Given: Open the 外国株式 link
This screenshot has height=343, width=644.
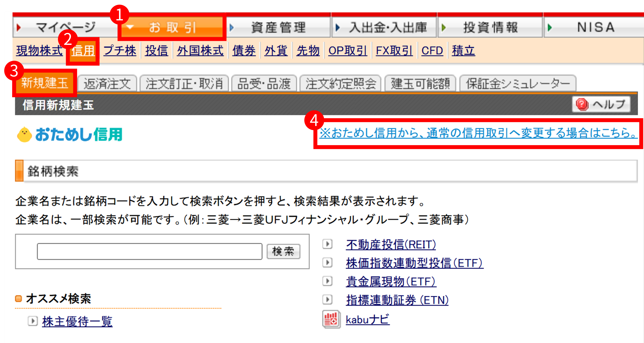Looking at the screenshot, I should 200,51.
